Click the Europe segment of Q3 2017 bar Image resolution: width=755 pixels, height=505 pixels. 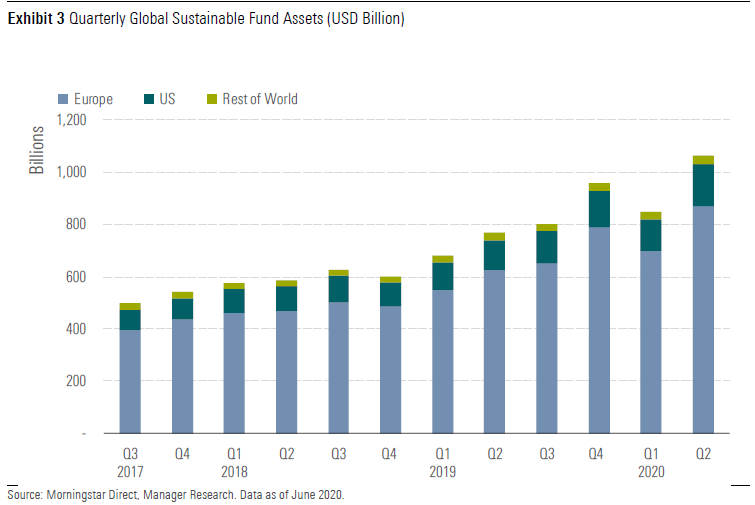click(130, 381)
